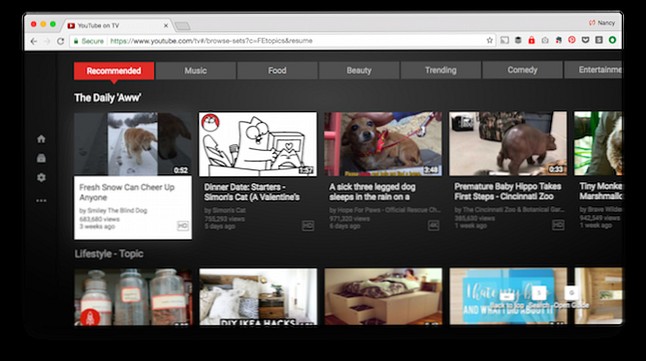The height and width of the screenshot is (361, 646).
Task: Close the YouTube on TV tab
Action: pyautogui.click(x=166, y=26)
